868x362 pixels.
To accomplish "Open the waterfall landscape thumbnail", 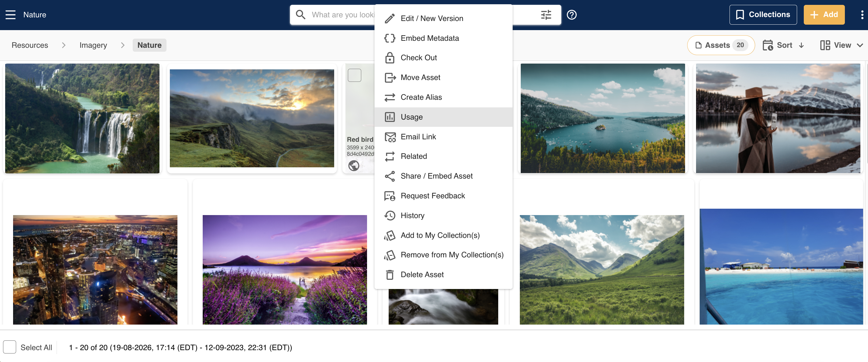I will (x=82, y=118).
